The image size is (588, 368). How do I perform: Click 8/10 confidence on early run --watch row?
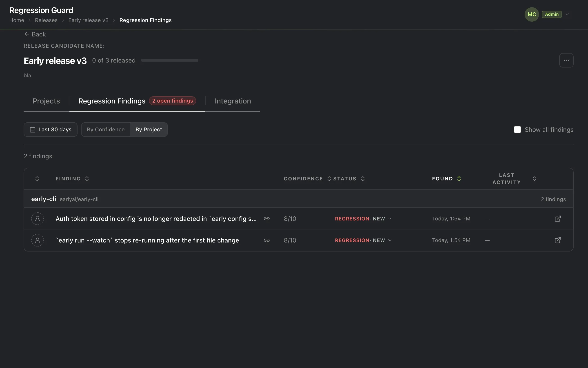point(290,240)
